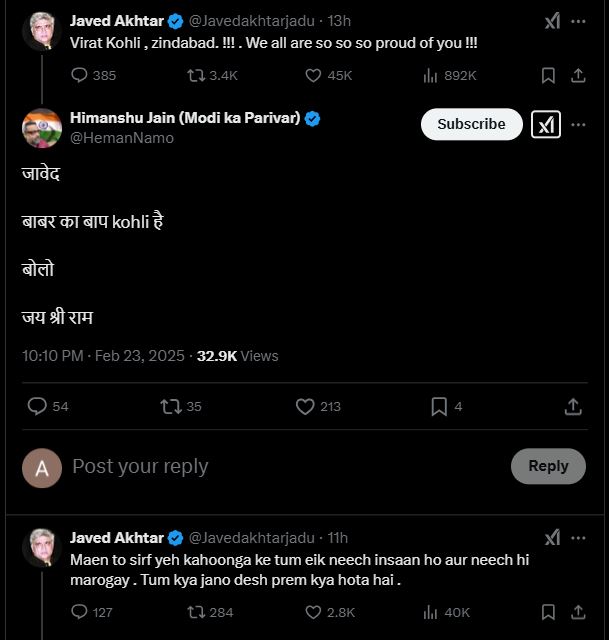The width and height of the screenshot is (609, 640).
Task: Click the Post your reply field
Action: coord(280,466)
